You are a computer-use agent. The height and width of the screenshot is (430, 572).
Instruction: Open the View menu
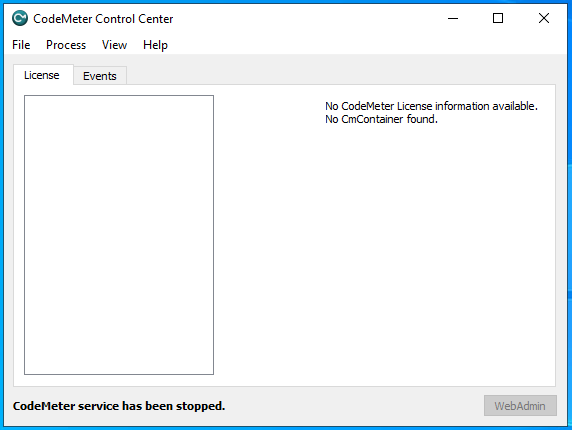115,45
